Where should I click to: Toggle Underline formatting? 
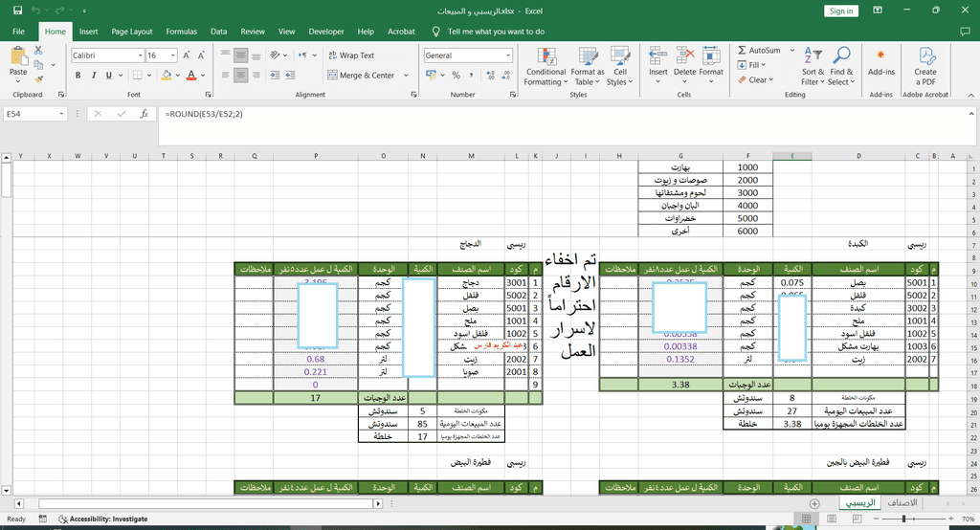point(109,75)
